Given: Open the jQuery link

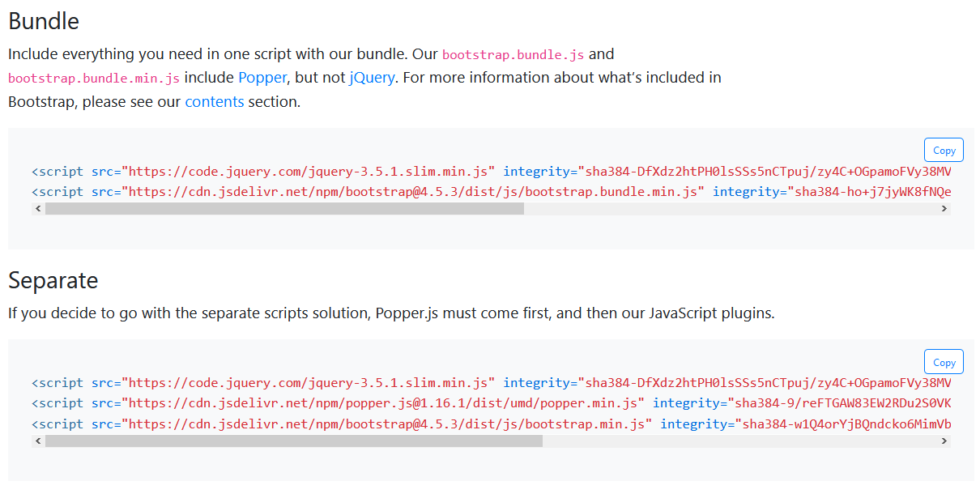Looking at the screenshot, I should pos(372,78).
